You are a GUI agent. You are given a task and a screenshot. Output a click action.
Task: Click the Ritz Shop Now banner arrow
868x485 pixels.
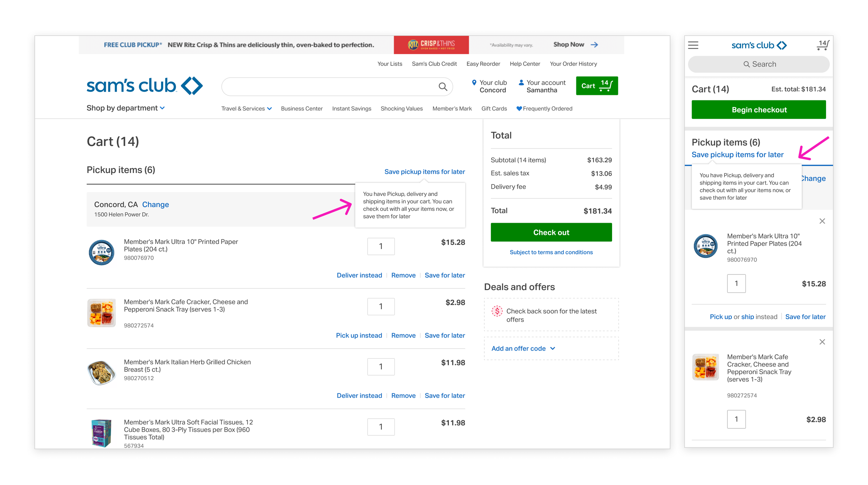tap(594, 45)
